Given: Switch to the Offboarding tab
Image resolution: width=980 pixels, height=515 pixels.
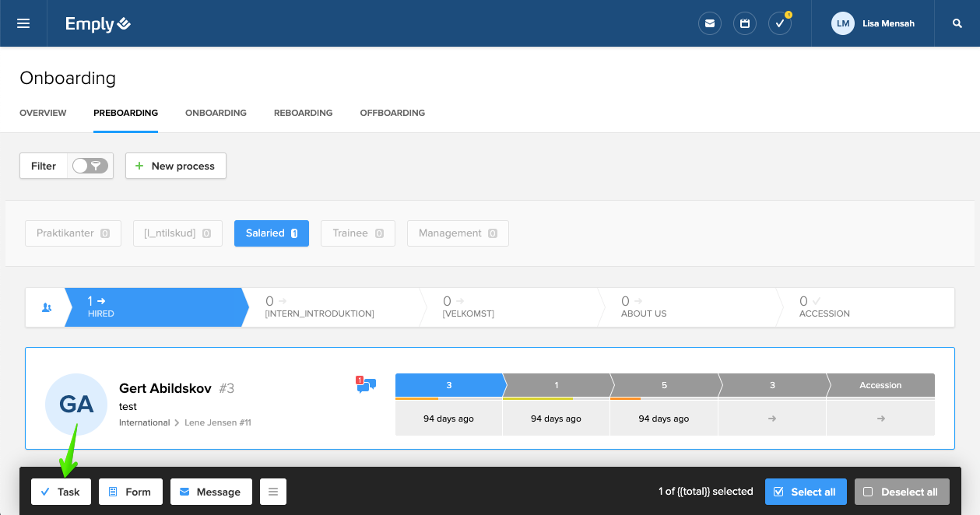Looking at the screenshot, I should click(x=392, y=113).
